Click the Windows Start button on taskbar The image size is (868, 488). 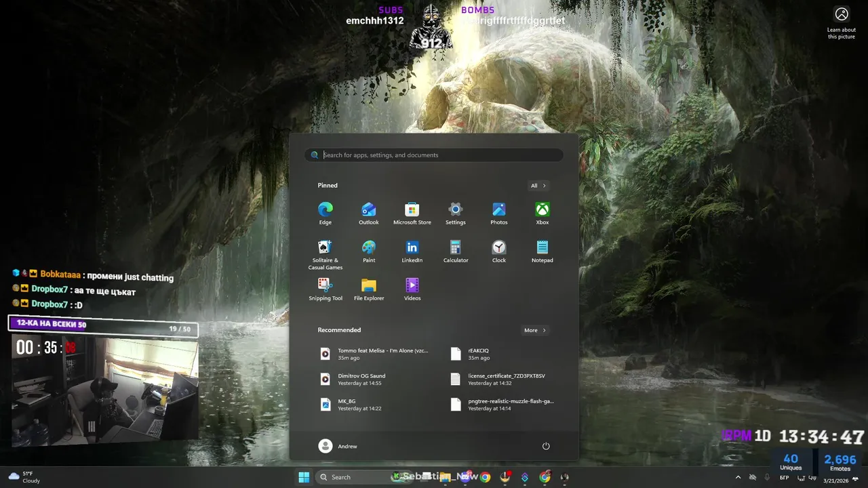pos(304,477)
